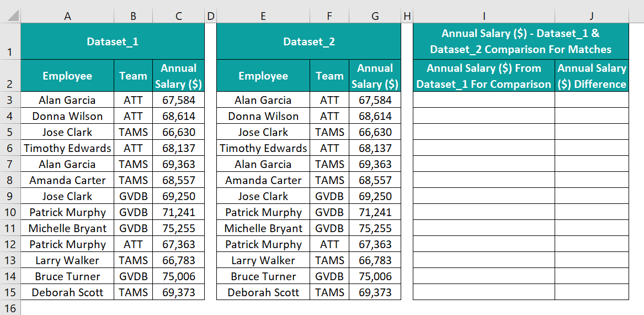Click Annual Salary From Dataset_1 For Comparison header
The width and height of the screenshot is (644, 315).
click(484, 76)
